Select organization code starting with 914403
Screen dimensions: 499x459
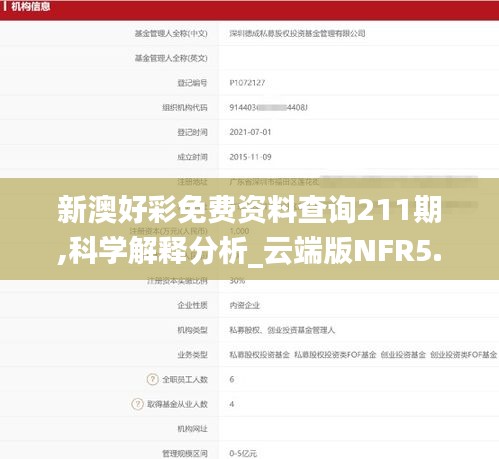tap(268, 107)
